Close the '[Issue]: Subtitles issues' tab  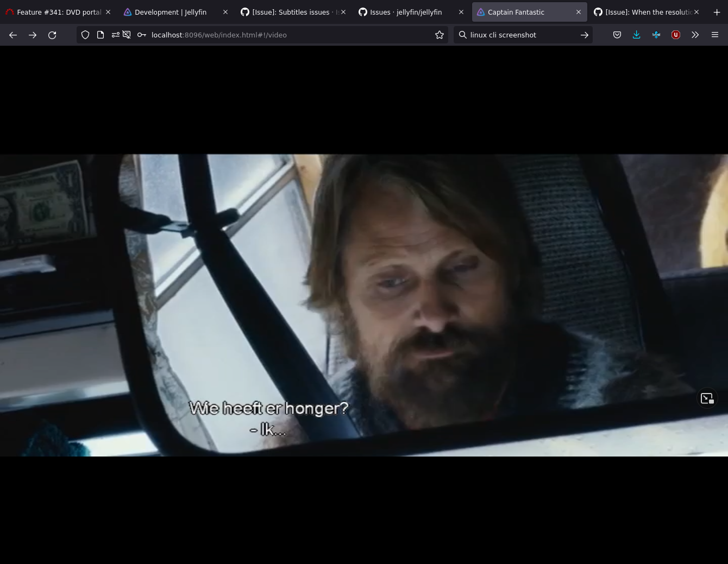click(343, 12)
